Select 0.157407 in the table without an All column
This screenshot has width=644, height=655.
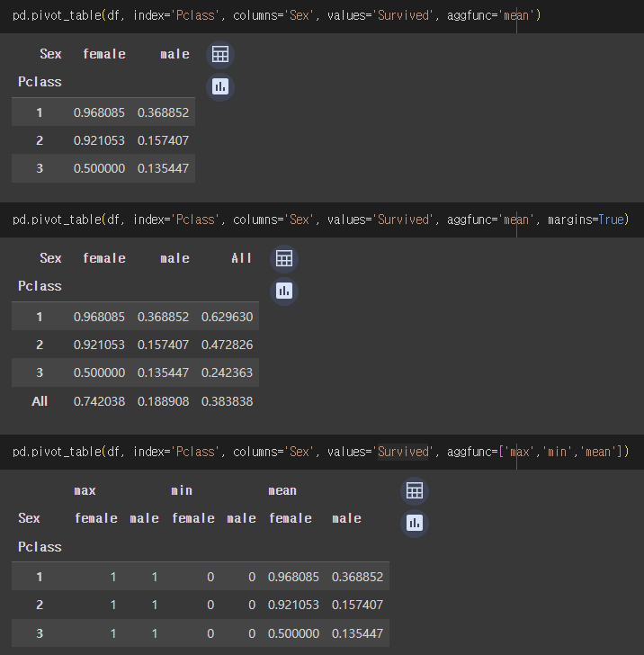[x=163, y=140]
